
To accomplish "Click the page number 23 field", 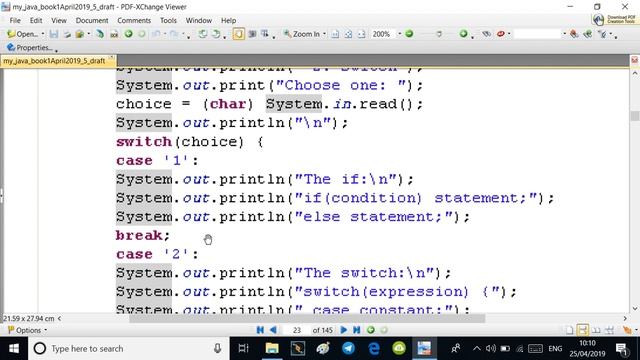I will tap(297, 330).
